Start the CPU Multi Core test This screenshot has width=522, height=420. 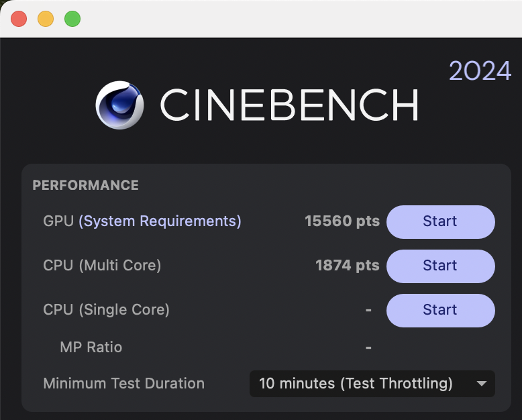[440, 266]
